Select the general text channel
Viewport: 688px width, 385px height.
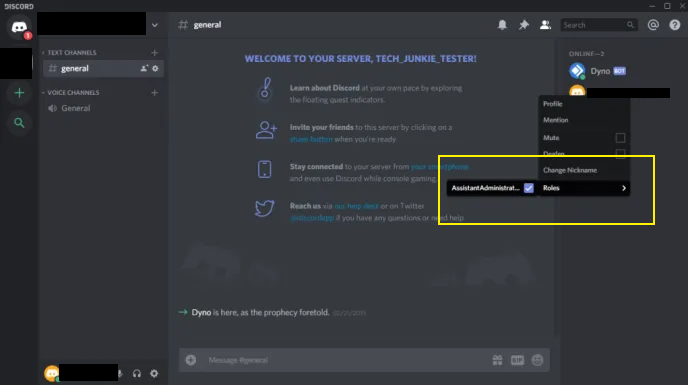pyautogui.click(x=103, y=68)
